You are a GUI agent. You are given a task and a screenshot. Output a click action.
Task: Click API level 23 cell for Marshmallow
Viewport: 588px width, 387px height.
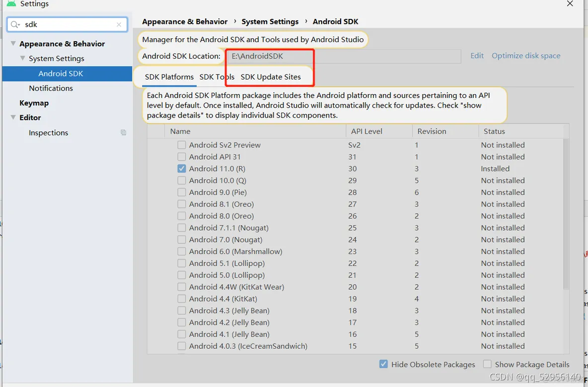[353, 252]
